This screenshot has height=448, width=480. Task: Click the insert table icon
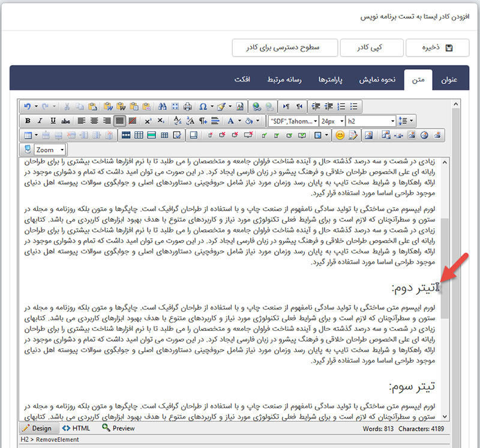point(28,135)
